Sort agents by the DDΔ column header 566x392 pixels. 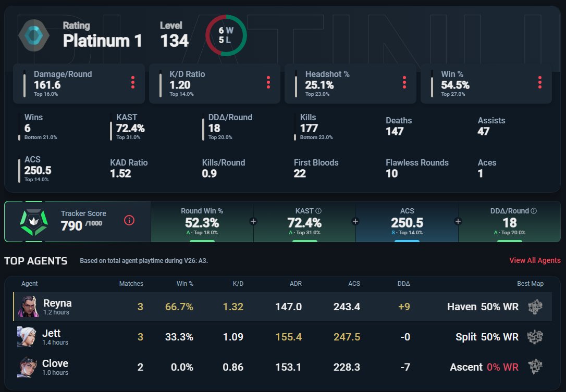click(403, 283)
